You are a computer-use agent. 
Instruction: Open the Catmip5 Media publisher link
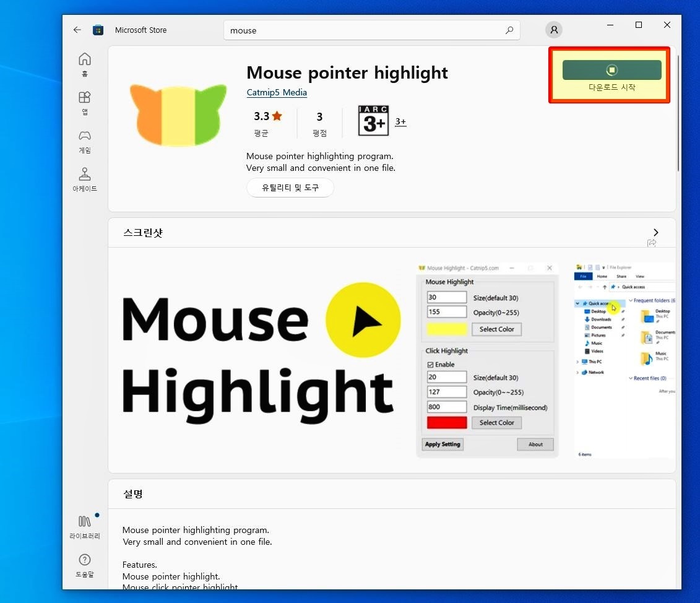pos(276,92)
